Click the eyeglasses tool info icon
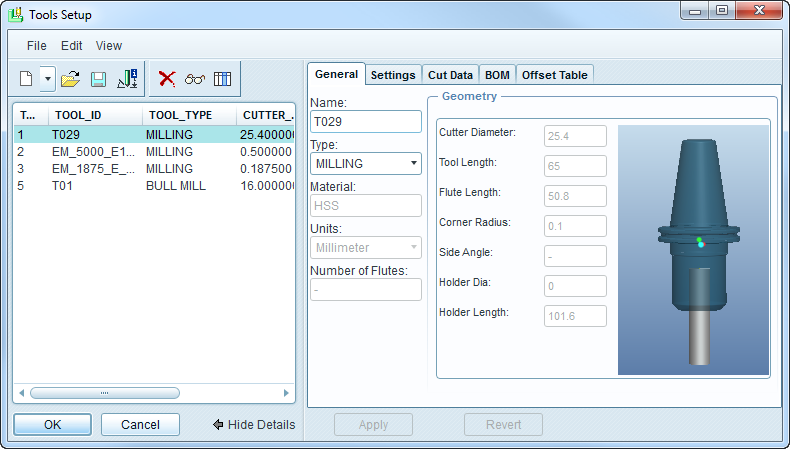Viewport: 790px width, 449px height. pyautogui.click(x=195, y=79)
